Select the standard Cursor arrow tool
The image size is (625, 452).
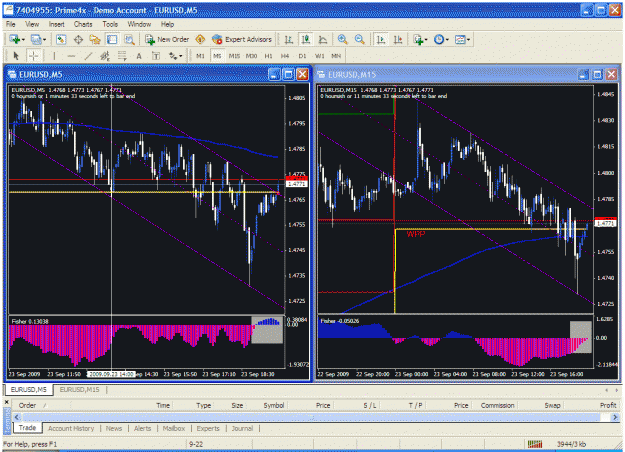16,56
